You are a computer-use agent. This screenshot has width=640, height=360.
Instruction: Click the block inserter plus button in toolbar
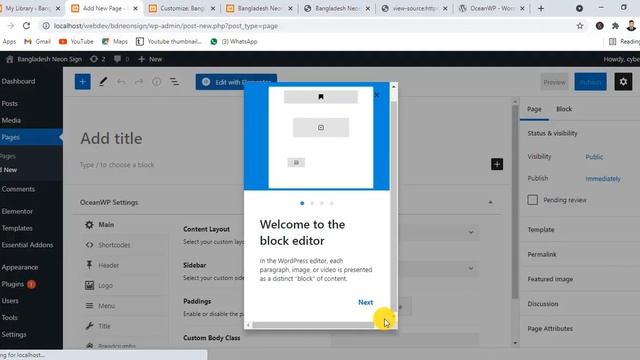pos(82,82)
